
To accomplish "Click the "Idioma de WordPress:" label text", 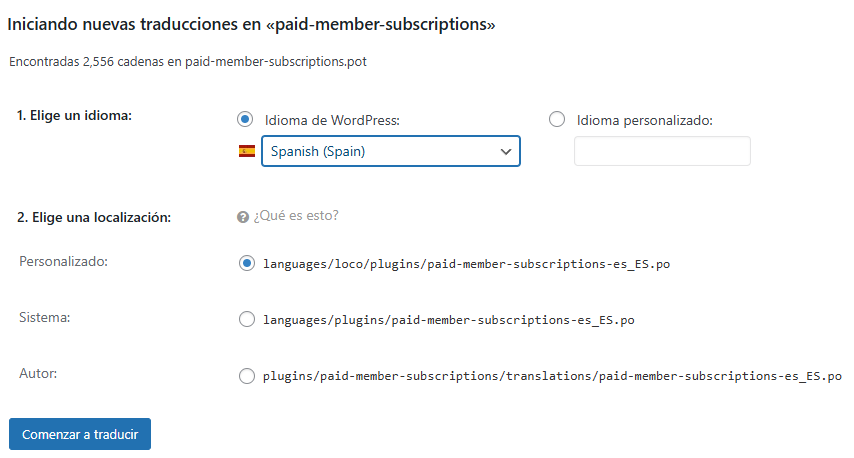I will [332, 120].
